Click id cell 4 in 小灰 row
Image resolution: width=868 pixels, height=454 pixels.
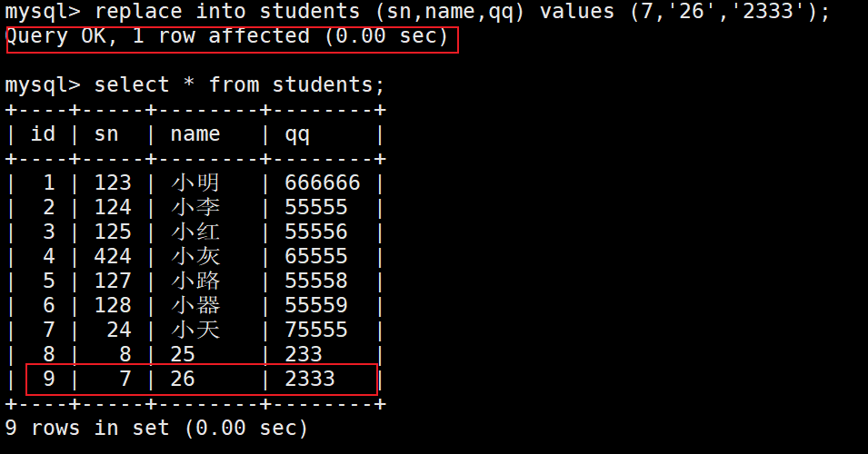point(49,256)
